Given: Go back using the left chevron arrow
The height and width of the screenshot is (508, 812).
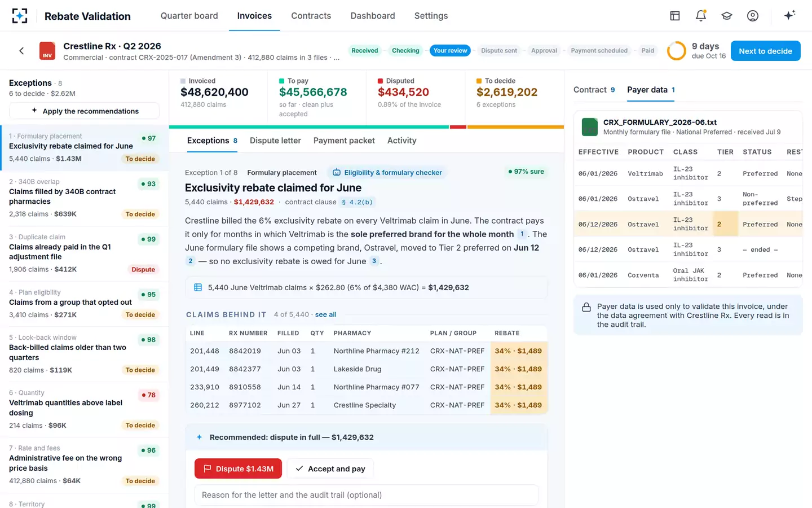Looking at the screenshot, I should click(x=21, y=51).
